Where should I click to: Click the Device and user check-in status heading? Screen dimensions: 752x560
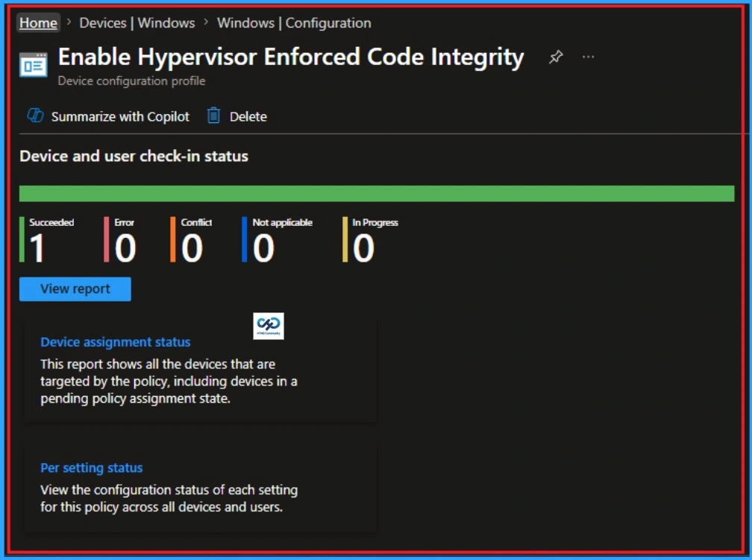[x=134, y=157]
